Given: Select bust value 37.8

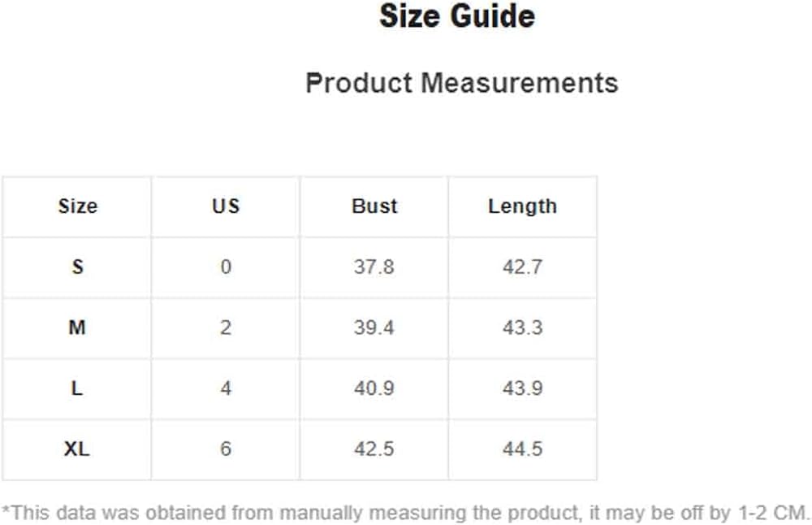Looking at the screenshot, I should pos(374,267).
